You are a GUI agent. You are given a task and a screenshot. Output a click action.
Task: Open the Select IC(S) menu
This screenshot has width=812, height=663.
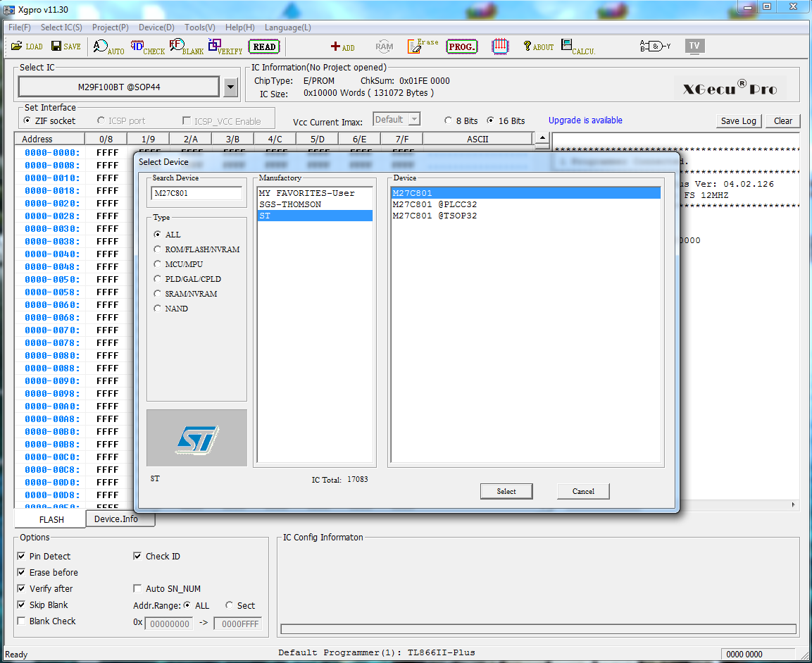pyautogui.click(x=62, y=27)
